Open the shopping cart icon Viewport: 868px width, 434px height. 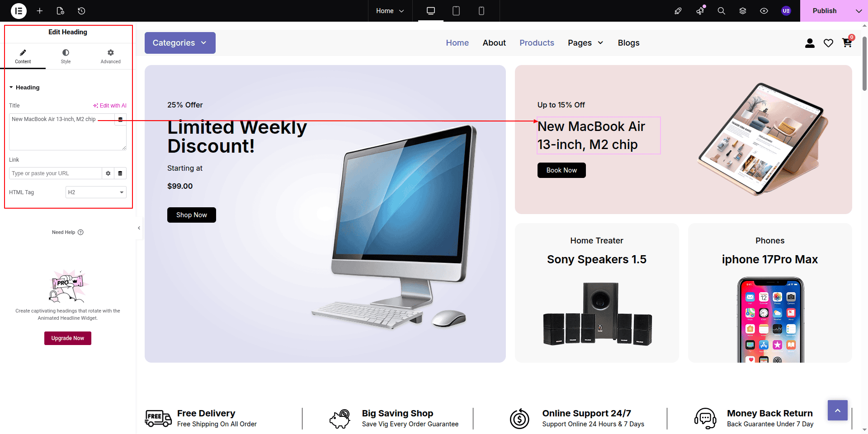[x=847, y=42]
